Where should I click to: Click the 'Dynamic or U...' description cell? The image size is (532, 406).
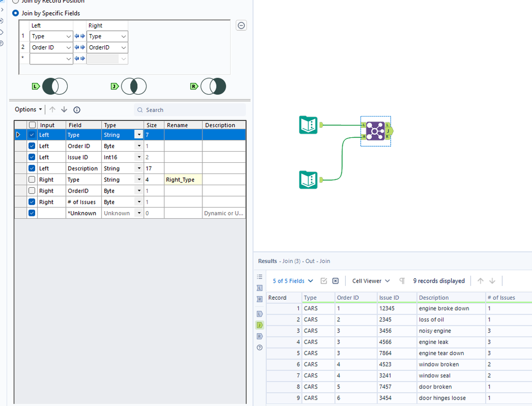tap(224, 213)
